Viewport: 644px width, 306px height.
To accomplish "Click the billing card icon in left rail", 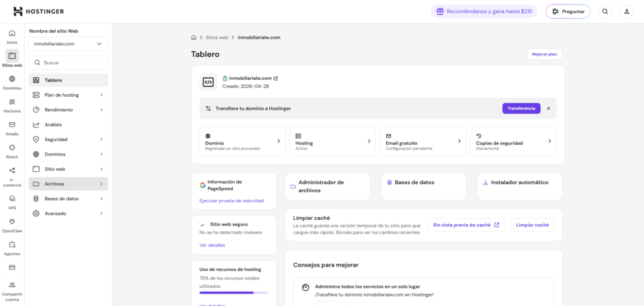I will pos(12,267).
